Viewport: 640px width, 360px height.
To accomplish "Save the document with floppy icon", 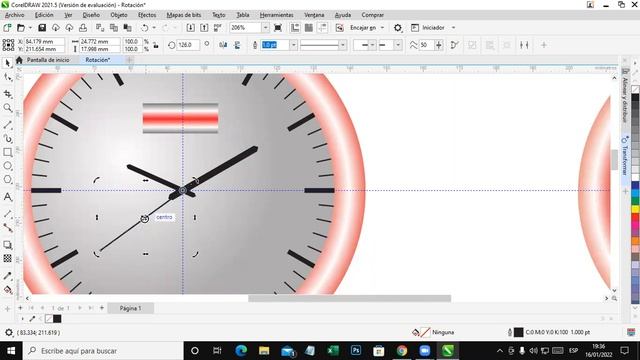I will [x=42, y=28].
